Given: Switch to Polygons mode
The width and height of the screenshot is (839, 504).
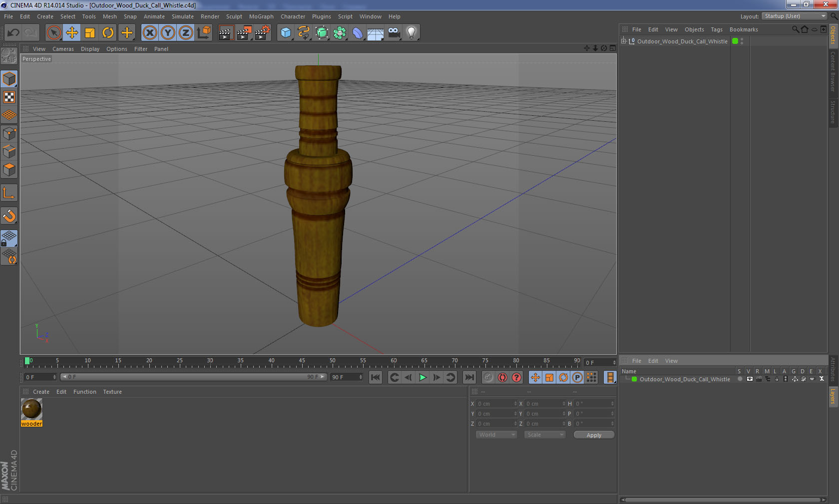Looking at the screenshot, I should pyautogui.click(x=9, y=170).
